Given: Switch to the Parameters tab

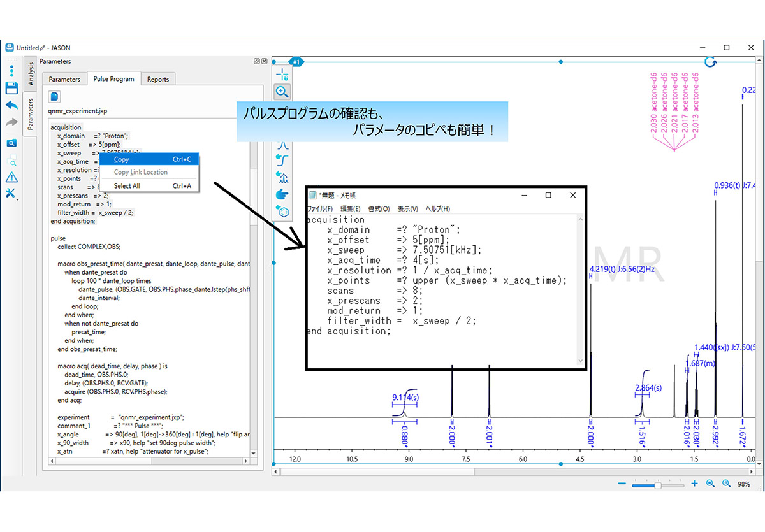Looking at the screenshot, I should [x=64, y=79].
